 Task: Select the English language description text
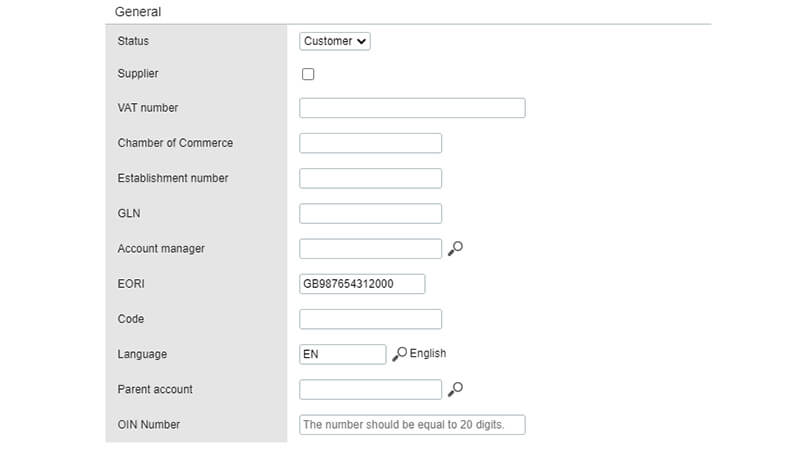(428, 354)
